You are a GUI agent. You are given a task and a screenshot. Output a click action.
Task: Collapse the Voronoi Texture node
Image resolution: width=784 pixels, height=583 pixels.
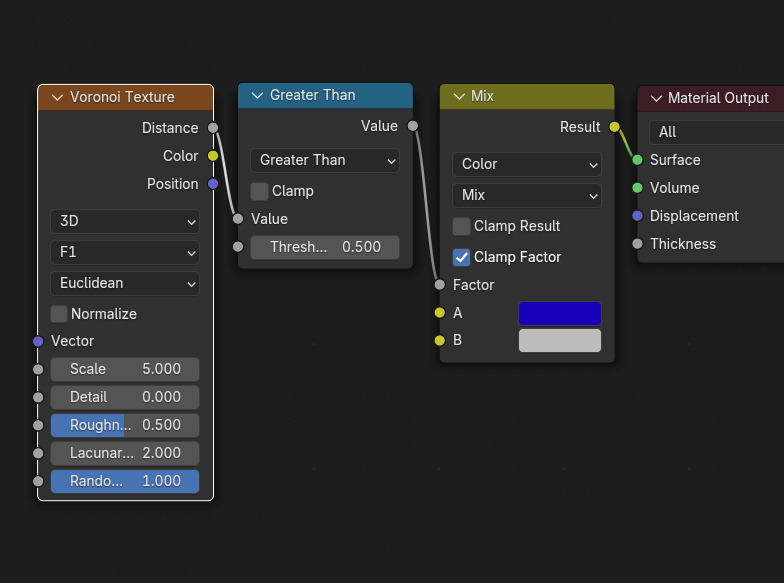click(x=58, y=97)
